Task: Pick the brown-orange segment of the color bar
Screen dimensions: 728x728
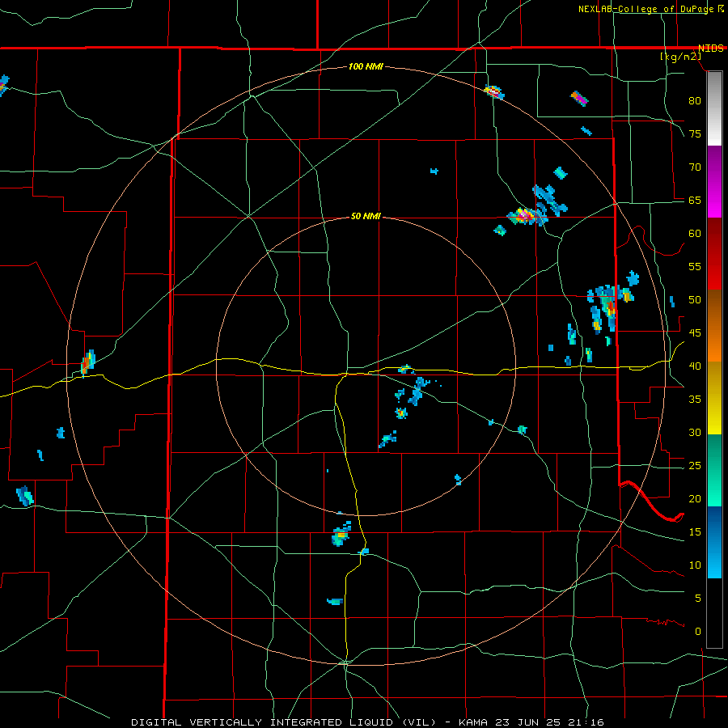Action: point(714,325)
